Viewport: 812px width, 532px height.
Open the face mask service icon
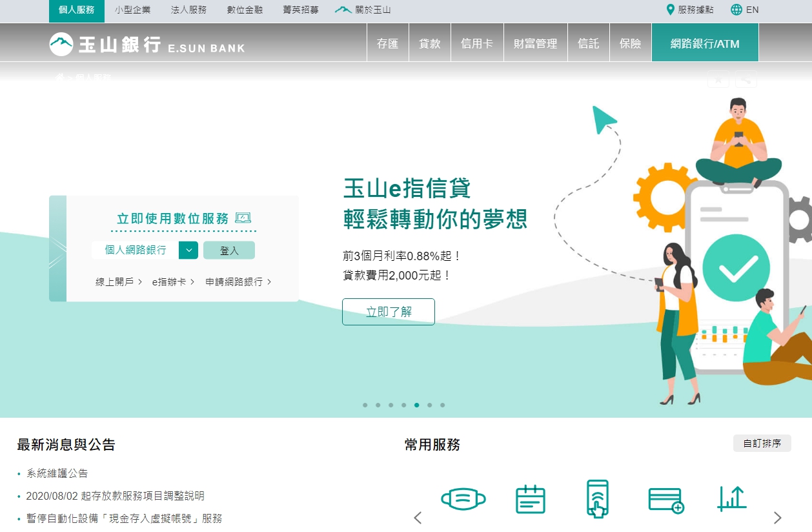tap(463, 499)
